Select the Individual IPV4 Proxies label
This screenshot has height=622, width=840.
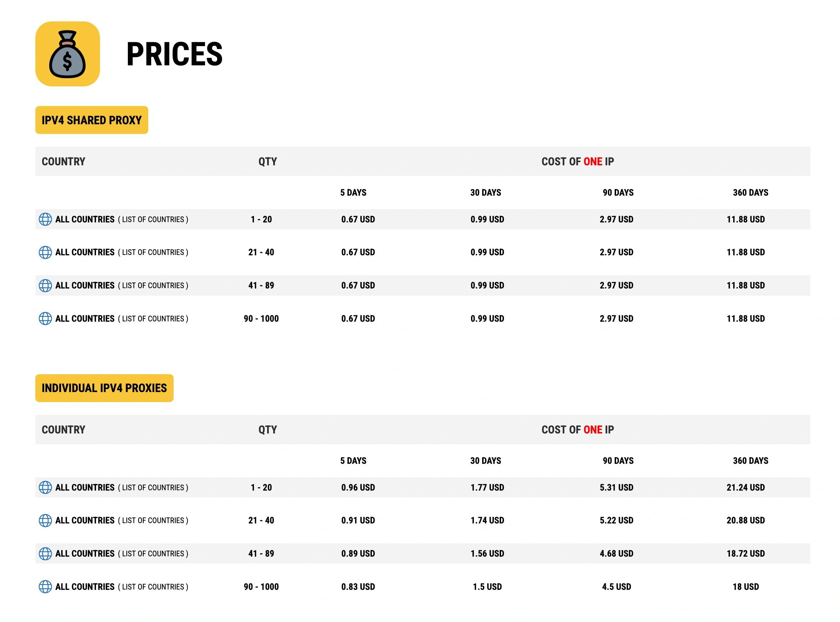tap(104, 388)
